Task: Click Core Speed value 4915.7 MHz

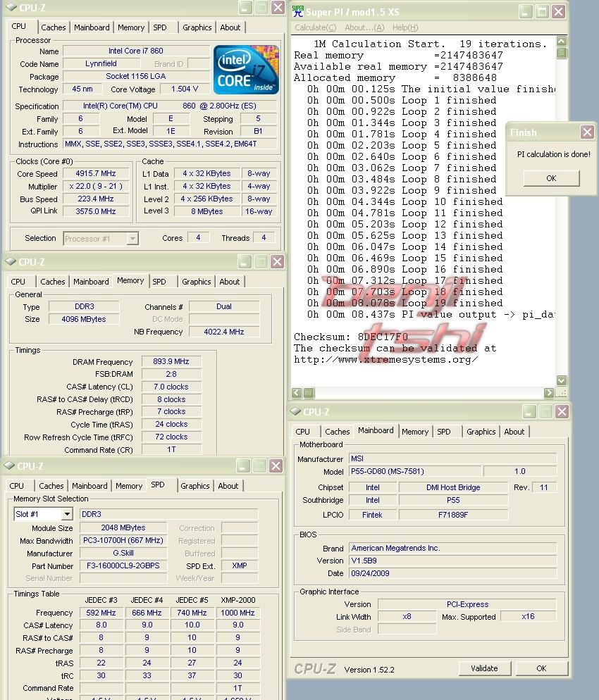Action: [x=96, y=174]
